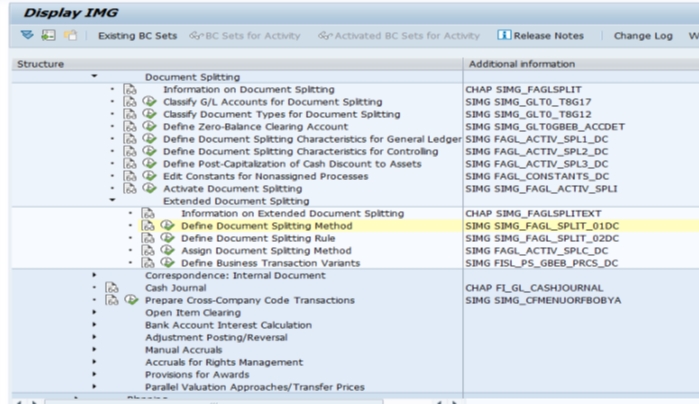The image size is (699, 404).
Task: Expand the Provisions for Awards node
Action: [94, 374]
